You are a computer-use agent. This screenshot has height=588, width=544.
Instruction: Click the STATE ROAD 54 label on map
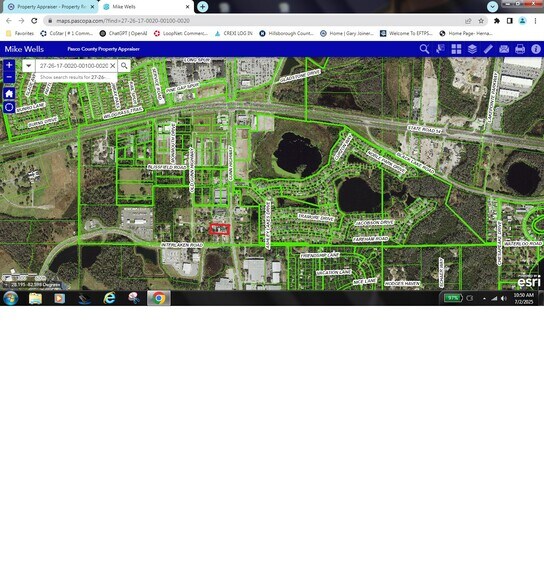425,129
